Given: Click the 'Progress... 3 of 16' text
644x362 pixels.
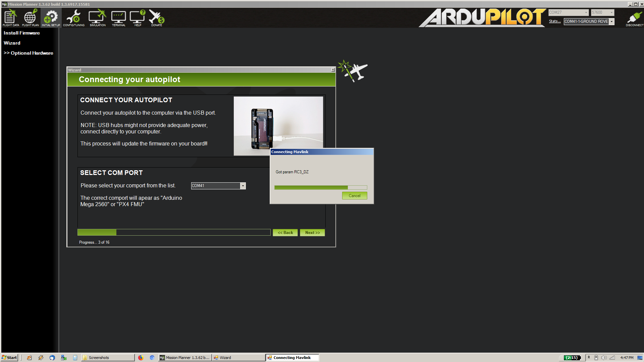Looking at the screenshot, I should 94,242.
